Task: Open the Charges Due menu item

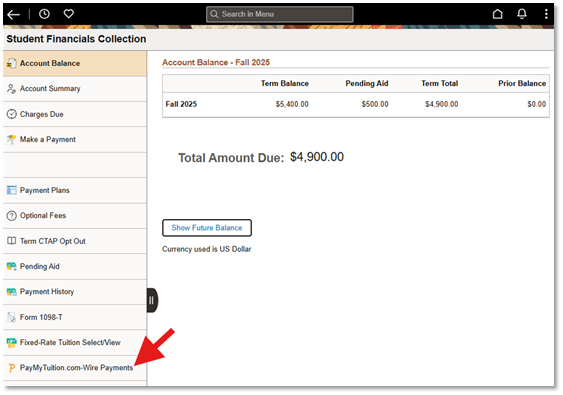Action: (x=75, y=114)
